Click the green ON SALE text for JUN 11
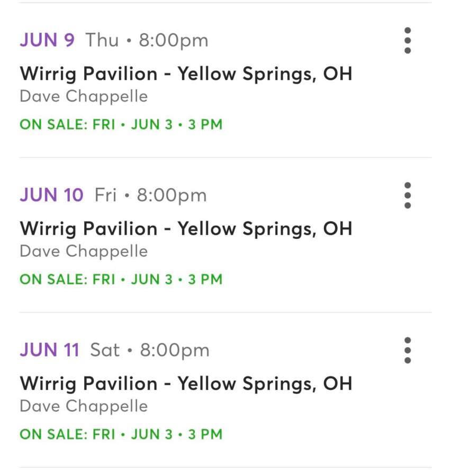Viewport: 451px width, 476px height. coord(121,434)
